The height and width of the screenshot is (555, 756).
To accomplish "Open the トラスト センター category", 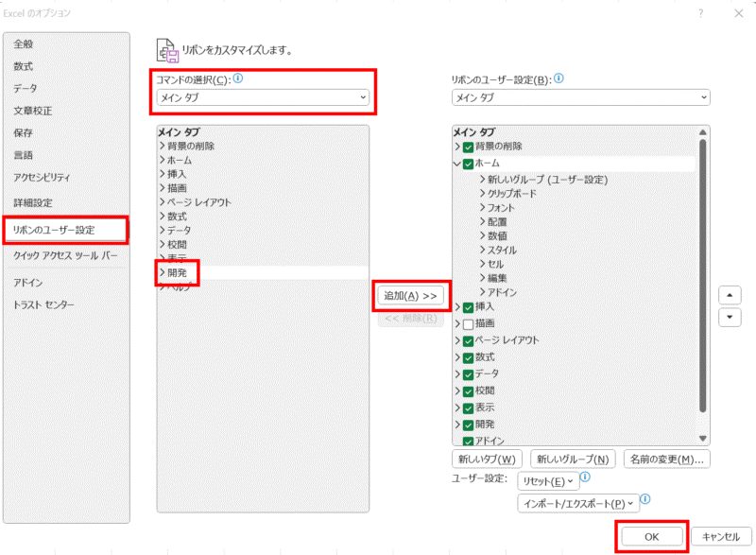I will pos(43,304).
